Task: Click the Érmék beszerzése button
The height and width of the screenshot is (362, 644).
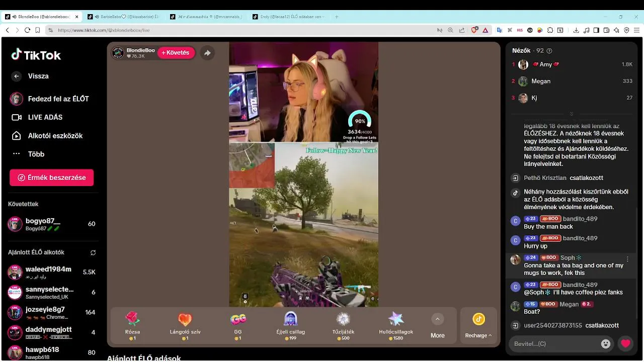Action: (51, 177)
